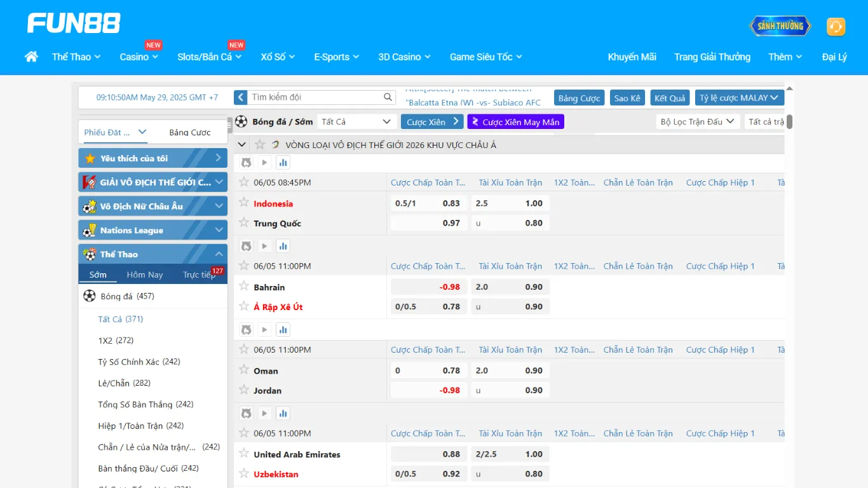Toggle favorite star for Indonesia
This screenshot has height=488, width=868.
coord(244,203)
